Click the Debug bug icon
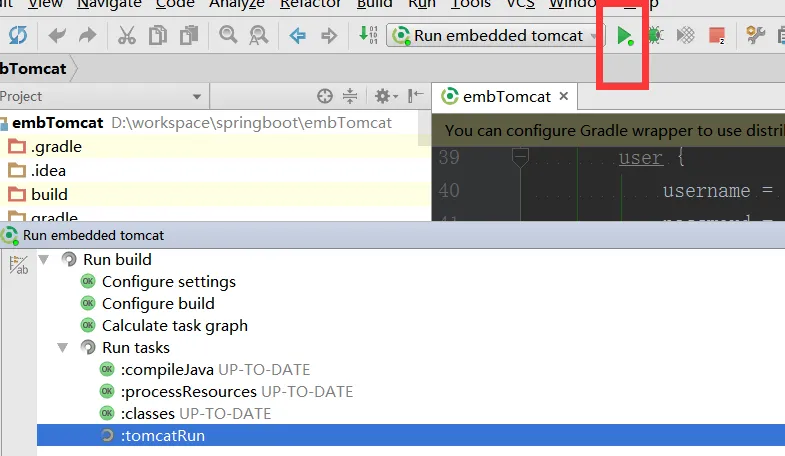 (x=655, y=36)
